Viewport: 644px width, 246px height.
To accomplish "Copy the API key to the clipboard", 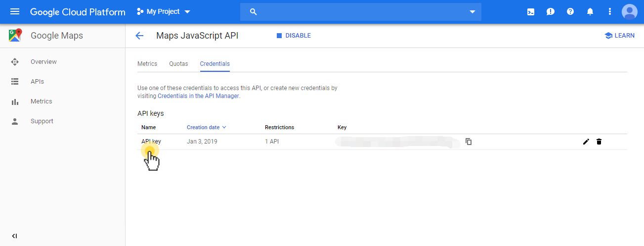I will point(469,142).
